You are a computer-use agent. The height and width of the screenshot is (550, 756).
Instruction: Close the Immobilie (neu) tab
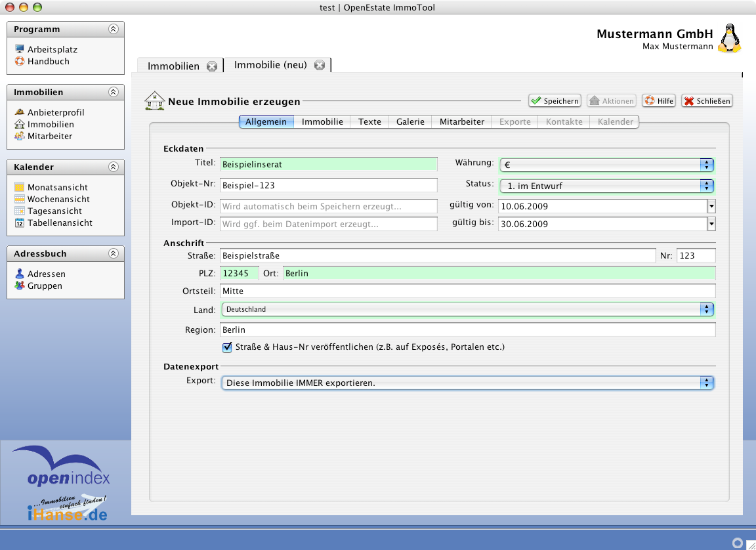tap(320, 65)
